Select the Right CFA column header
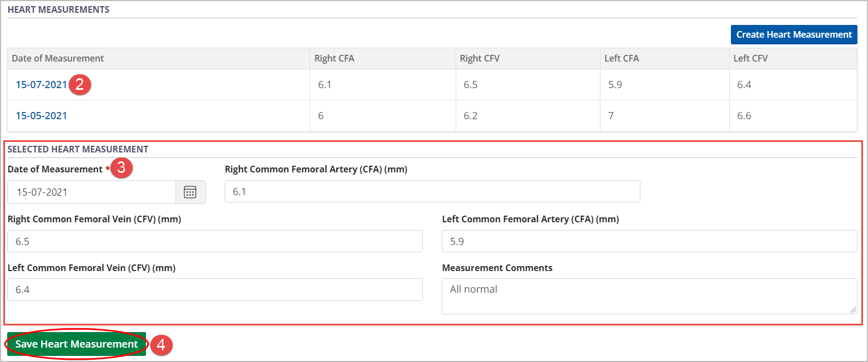 [x=333, y=58]
